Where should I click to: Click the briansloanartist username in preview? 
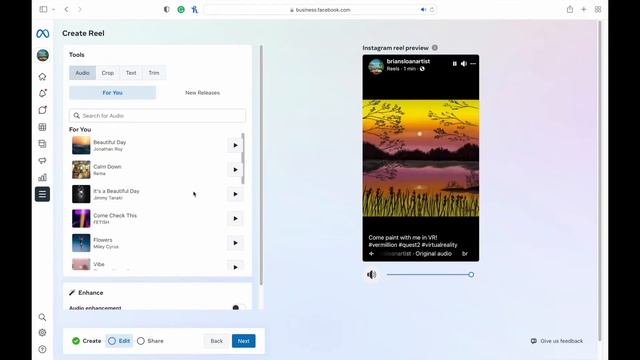coord(408,61)
